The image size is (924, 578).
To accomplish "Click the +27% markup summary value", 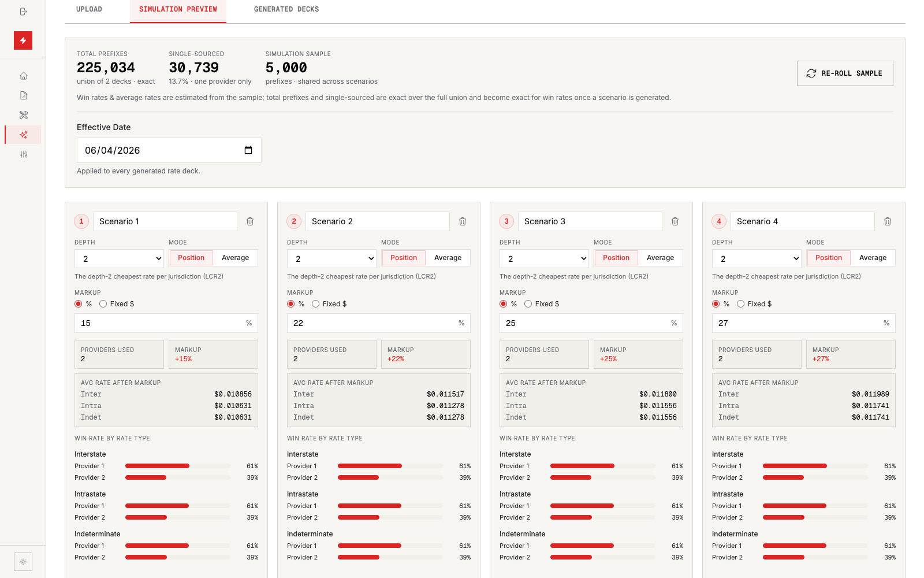I will coord(821,359).
